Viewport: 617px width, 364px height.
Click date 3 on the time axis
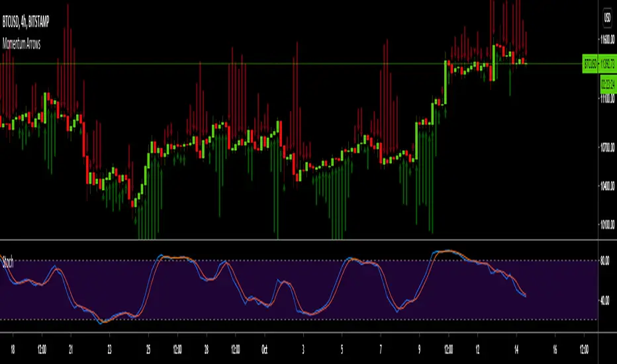pos(303,349)
